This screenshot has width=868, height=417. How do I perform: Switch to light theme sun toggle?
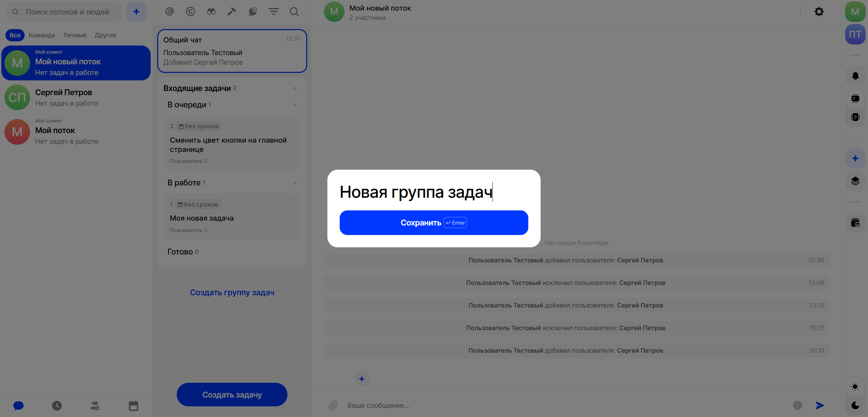click(855, 387)
